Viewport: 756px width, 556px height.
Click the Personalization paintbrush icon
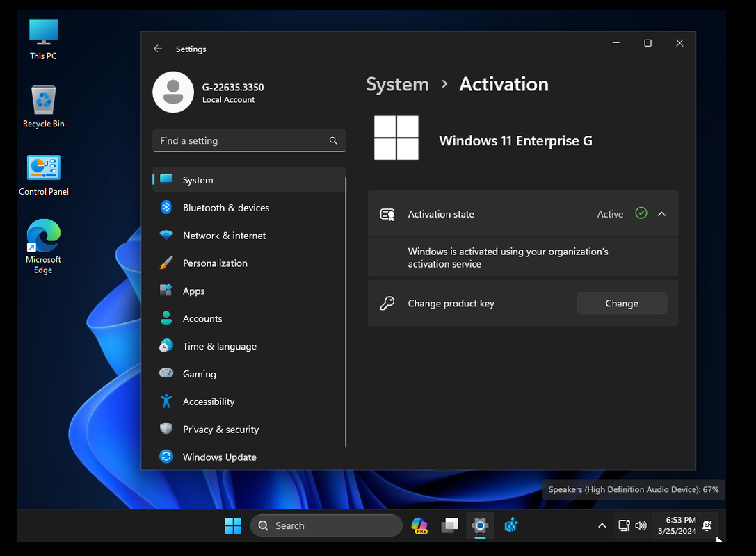tap(166, 263)
